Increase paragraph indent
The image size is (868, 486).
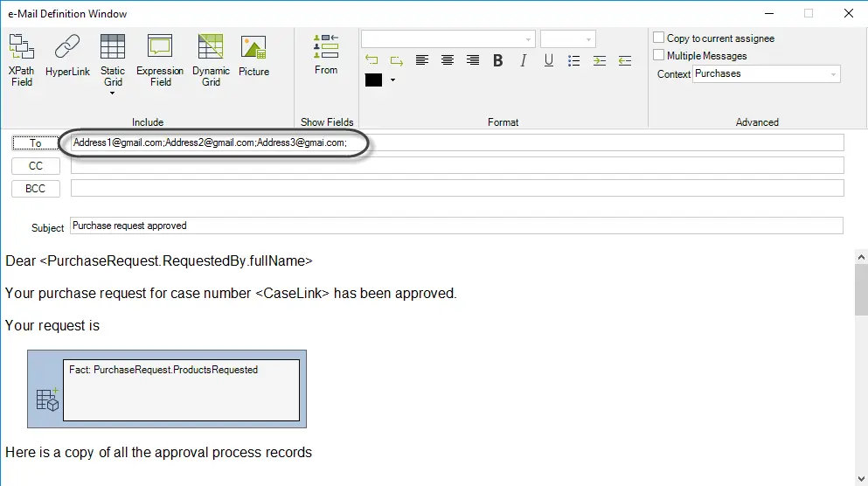(600, 60)
